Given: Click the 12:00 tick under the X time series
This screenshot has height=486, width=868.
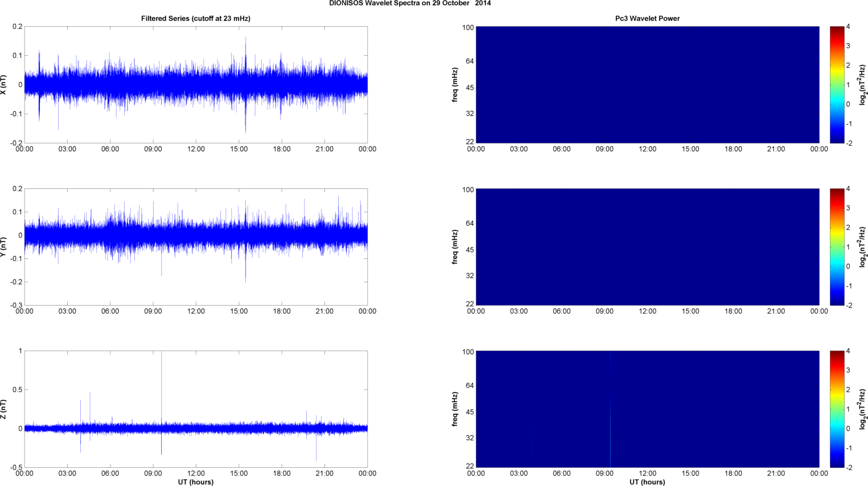Looking at the screenshot, I should tap(196, 149).
